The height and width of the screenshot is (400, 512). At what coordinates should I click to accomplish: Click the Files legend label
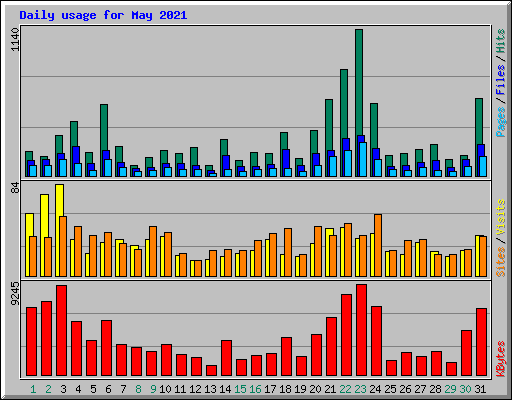500,80
